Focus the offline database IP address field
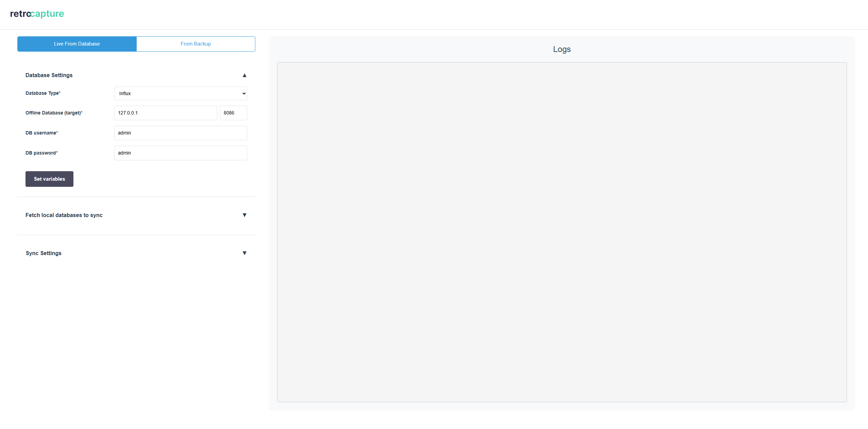 point(165,113)
